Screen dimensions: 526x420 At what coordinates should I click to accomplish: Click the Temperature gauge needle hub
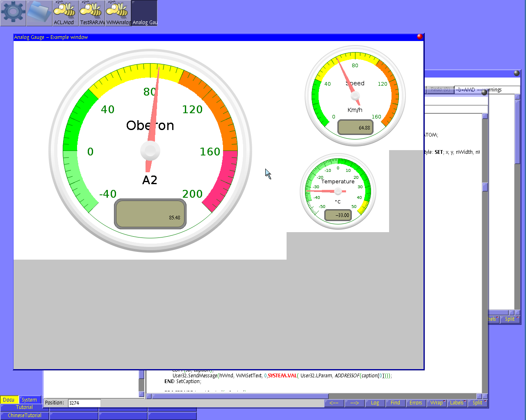pyautogui.click(x=338, y=191)
